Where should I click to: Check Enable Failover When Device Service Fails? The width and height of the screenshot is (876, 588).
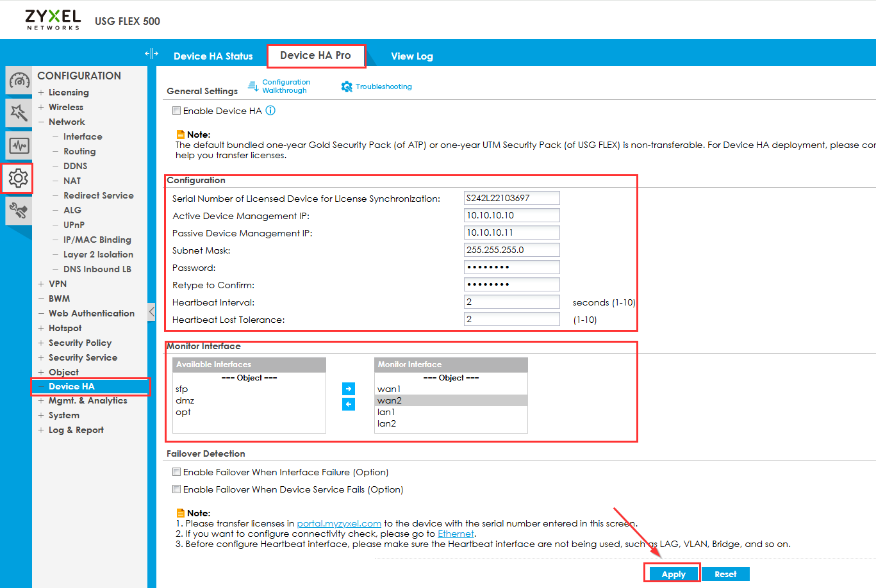pyautogui.click(x=176, y=489)
